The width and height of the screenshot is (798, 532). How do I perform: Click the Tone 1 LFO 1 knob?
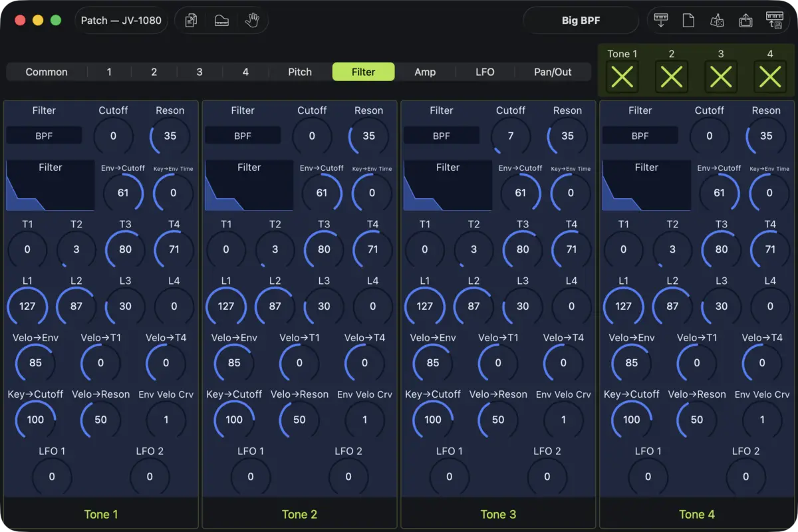click(52, 477)
